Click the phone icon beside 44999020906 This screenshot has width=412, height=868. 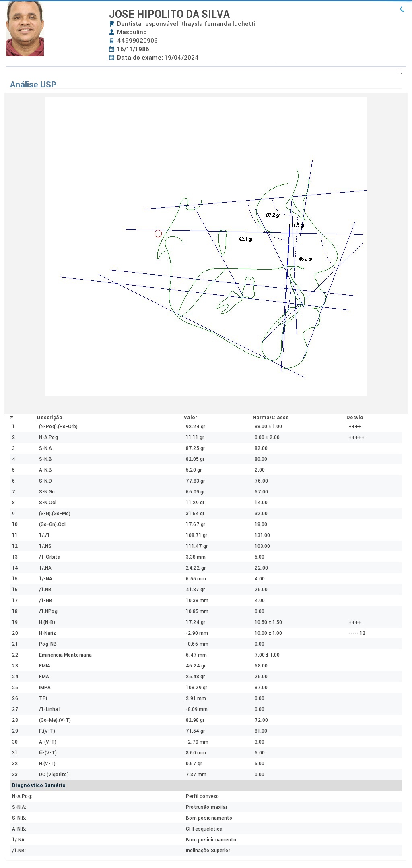[x=112, y=41]
